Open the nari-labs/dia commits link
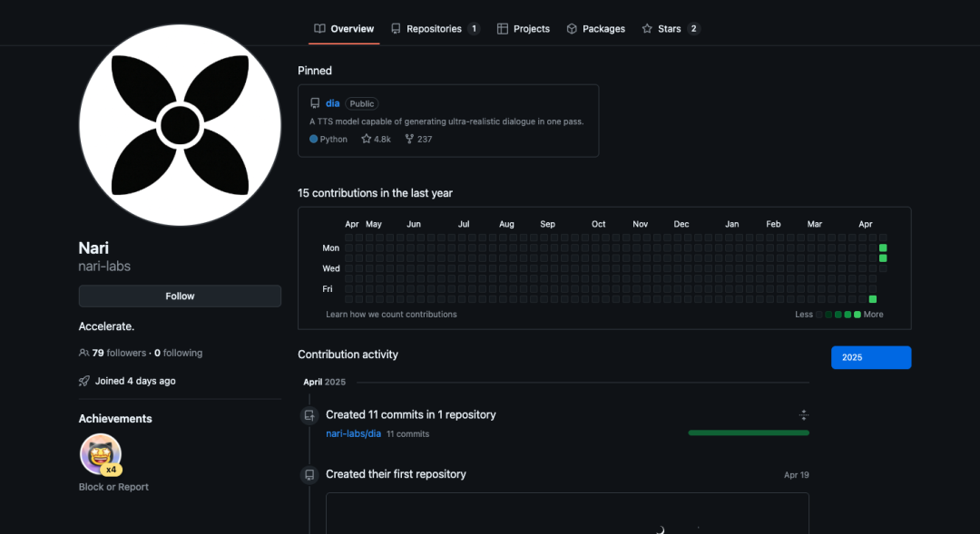 (353, 433)
